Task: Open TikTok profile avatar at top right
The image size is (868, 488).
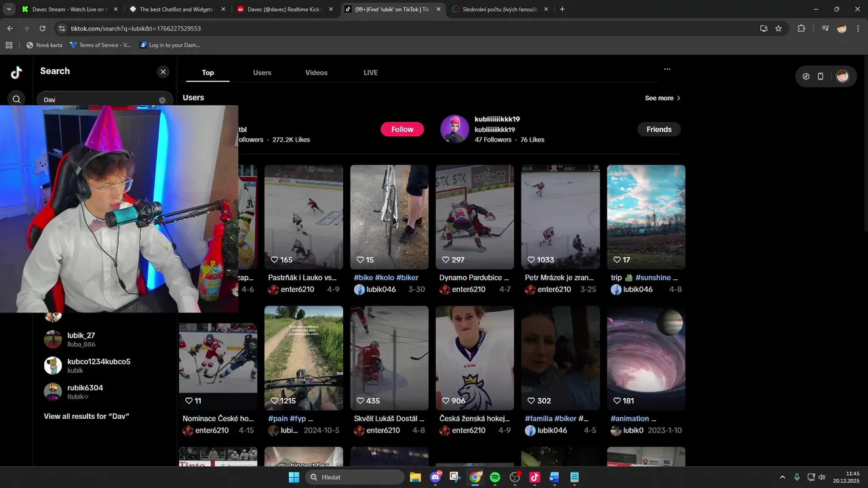Action: [842, 77]
